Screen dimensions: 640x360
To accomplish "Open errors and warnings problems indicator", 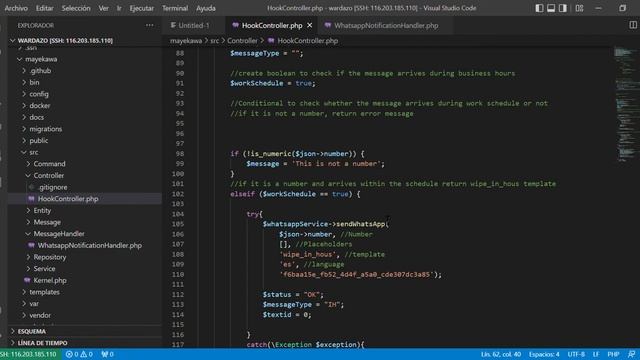I will tap(79, 354).
